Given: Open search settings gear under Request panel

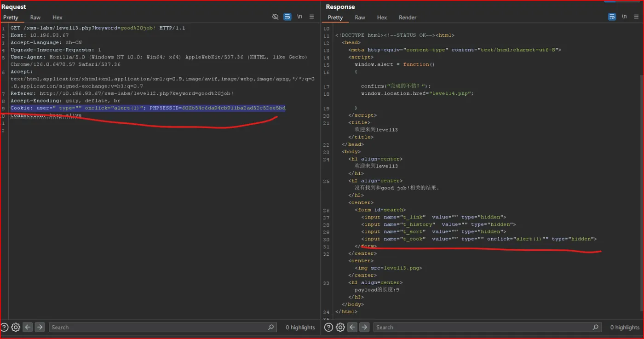Looking at the screenshot, I should [x=16, y=327].
